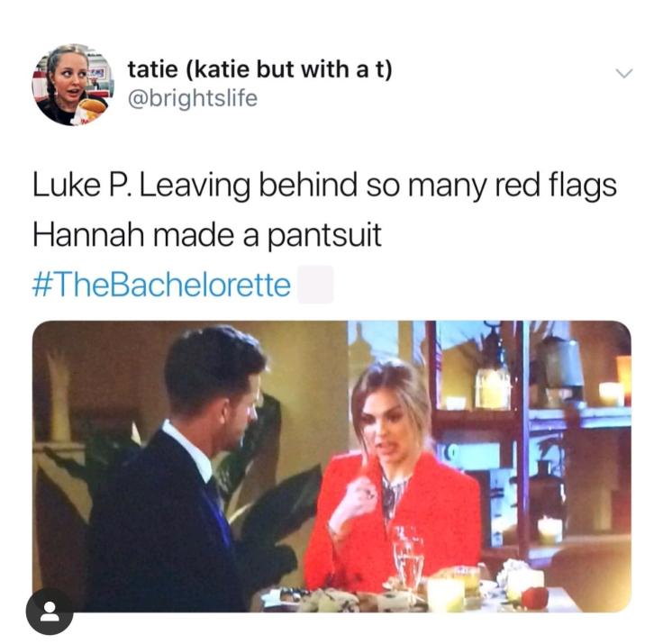Click the lantern on the shelf
Image resolution: width=663 pixels, height=644 pixels.
point(493,381)
